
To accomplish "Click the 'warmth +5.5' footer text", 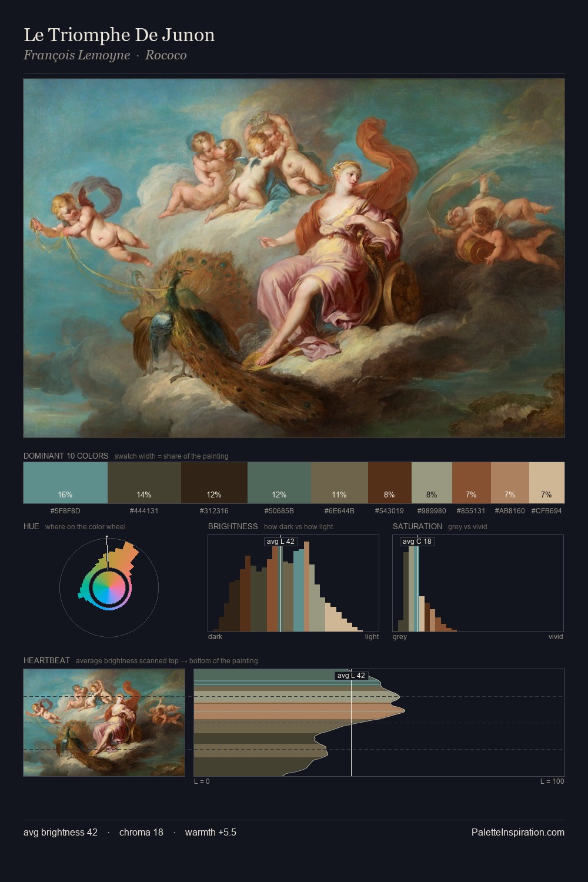I will (211, 833).
